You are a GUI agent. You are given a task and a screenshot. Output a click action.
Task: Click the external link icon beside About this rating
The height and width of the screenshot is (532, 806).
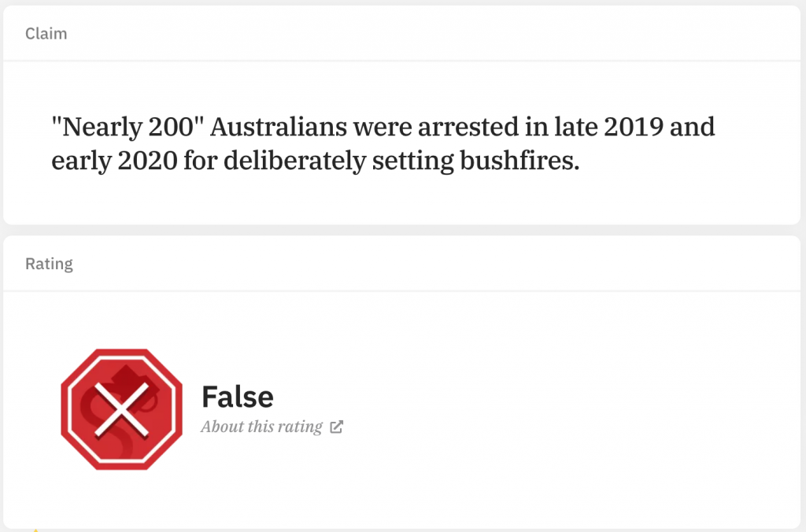point(336,427)
